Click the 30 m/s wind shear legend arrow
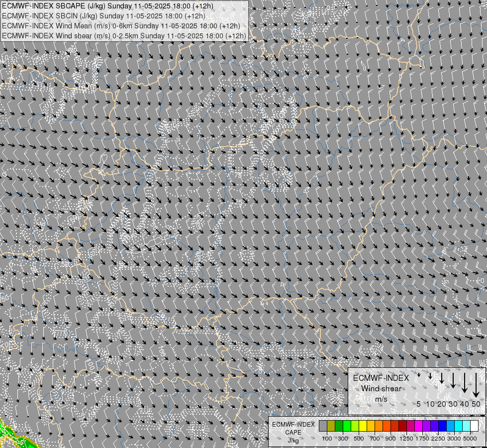This screenshot has height=448, width=487. 453,380
